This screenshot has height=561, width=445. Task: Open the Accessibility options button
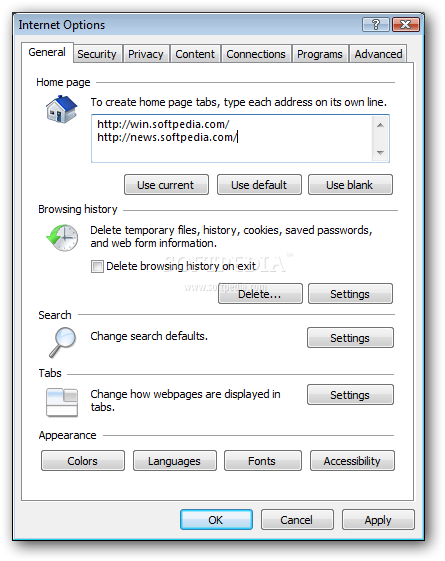pyautogui.click(x=352, y=461)
